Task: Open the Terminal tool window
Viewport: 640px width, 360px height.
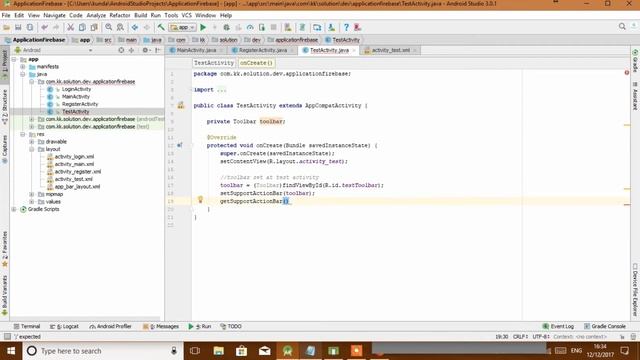Action: pyautogui.click(x=27, y=327)
